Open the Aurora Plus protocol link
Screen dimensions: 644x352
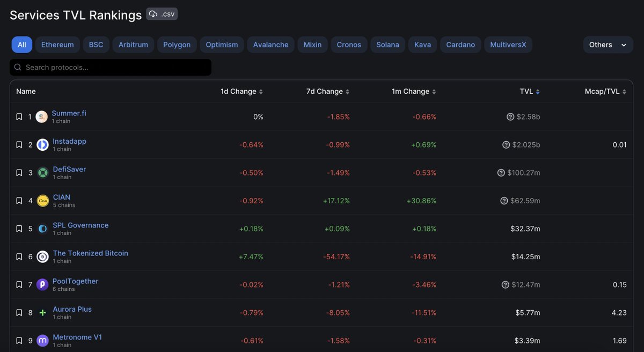[72, 309]
